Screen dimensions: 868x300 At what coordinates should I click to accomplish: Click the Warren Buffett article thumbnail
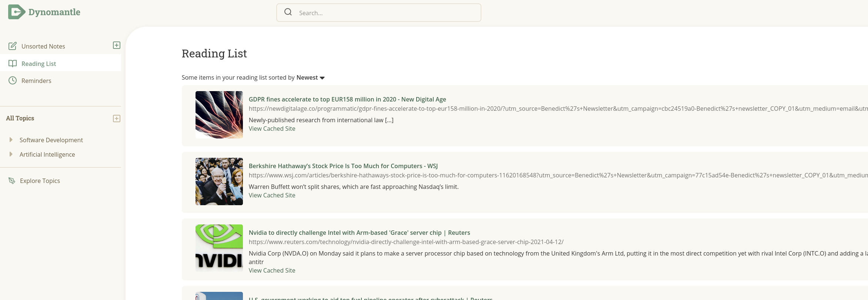[x=219, y=181]
